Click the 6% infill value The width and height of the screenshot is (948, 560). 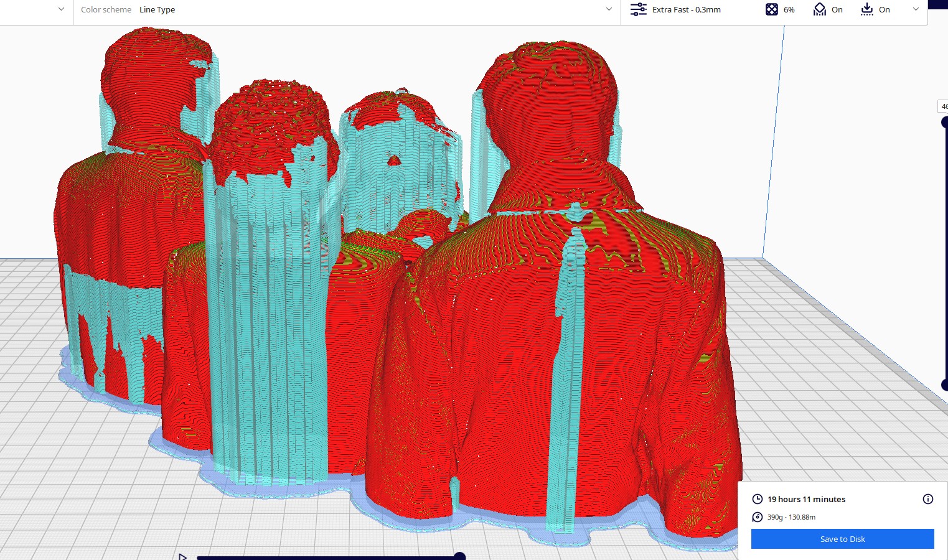click(789, 9)
